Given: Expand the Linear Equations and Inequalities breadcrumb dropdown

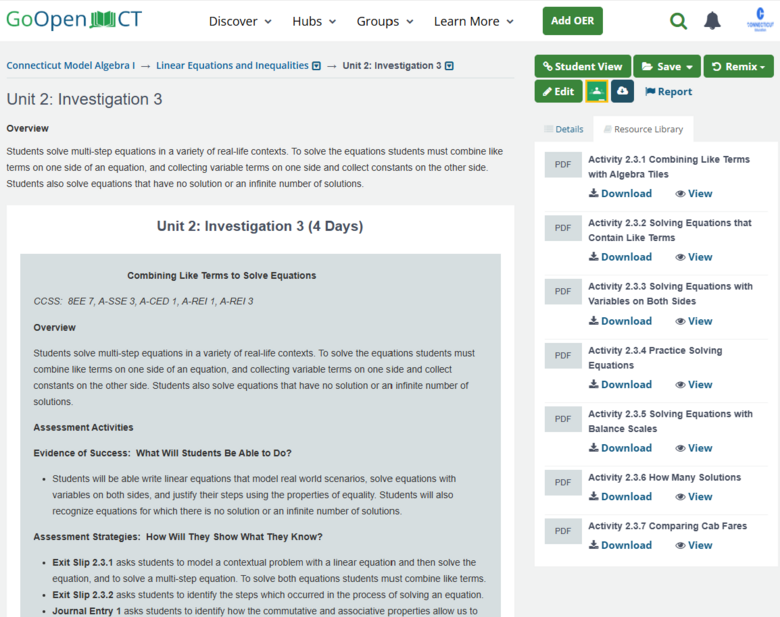Looking at the screenshot, I should (317, 66).
